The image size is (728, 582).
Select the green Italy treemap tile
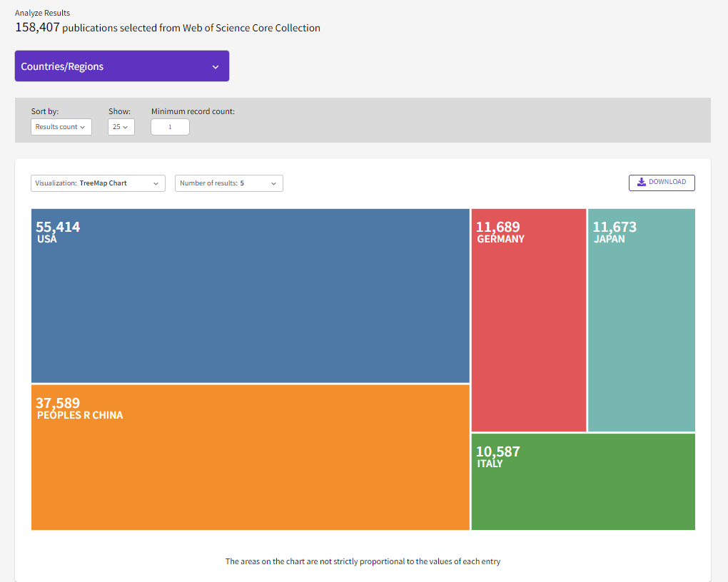pyautogui.click(x=582, y=492)
